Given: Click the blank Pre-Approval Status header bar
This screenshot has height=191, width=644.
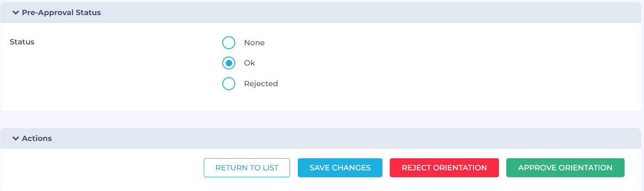Looking at the screenshot, I should click(x=345, y=13).
